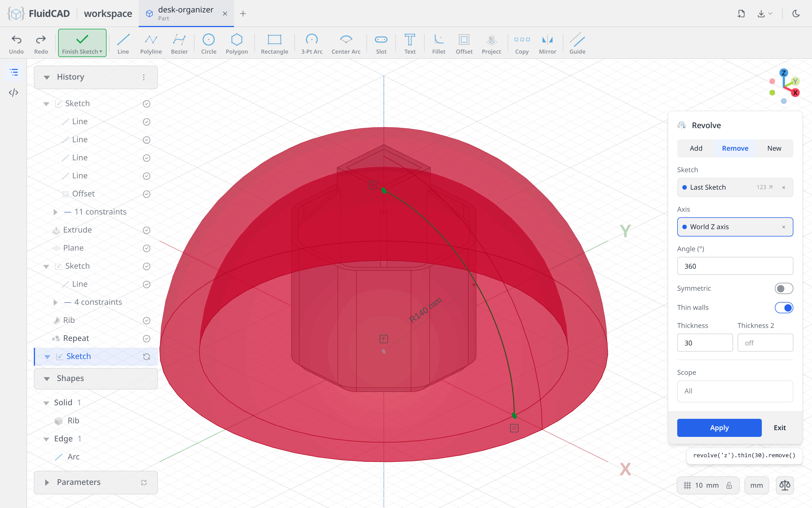
Task: Select the Fillet tool
Action: click(438, 44)
